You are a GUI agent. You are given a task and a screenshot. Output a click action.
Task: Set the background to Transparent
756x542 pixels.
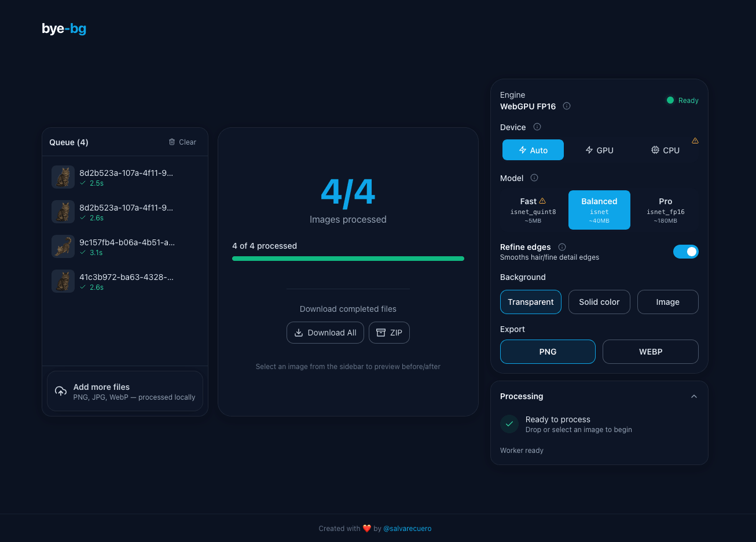[x=531, y=302]
